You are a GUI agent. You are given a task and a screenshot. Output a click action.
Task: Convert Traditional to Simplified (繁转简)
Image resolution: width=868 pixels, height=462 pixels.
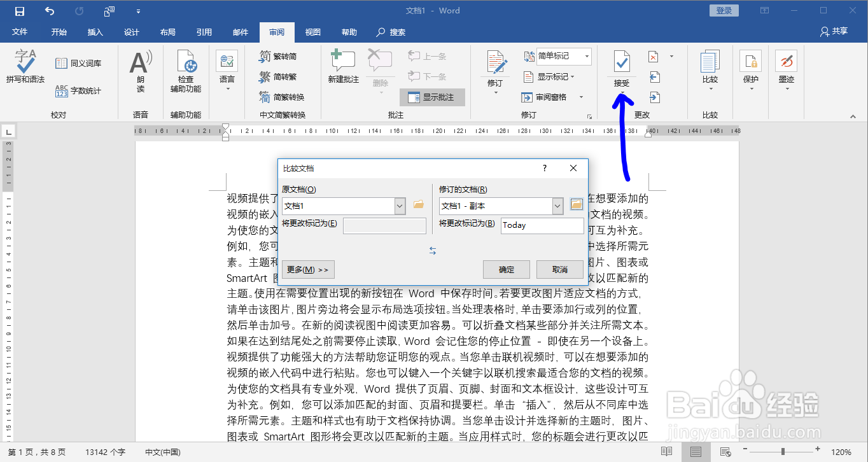pyautogui.click(x=278, y=57)
